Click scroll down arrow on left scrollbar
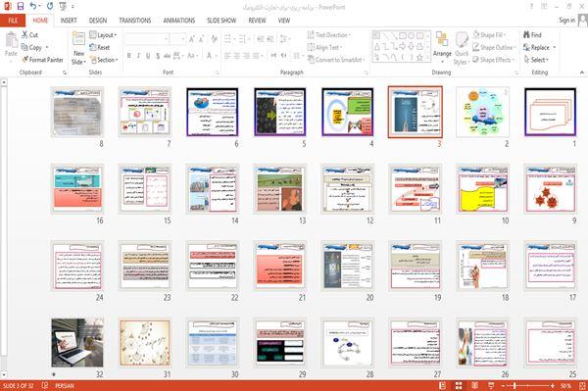This screenshot has height=391, width=588. click(3, 374)
